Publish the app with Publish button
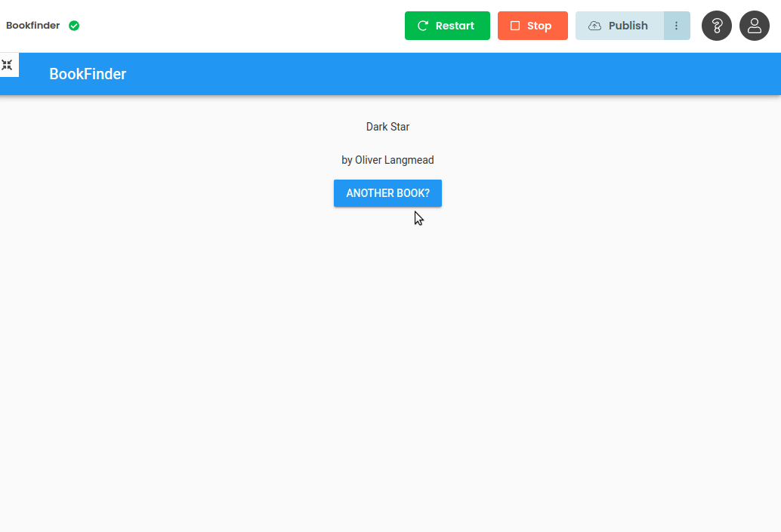The image size is (781, 532). pos(619,26)
